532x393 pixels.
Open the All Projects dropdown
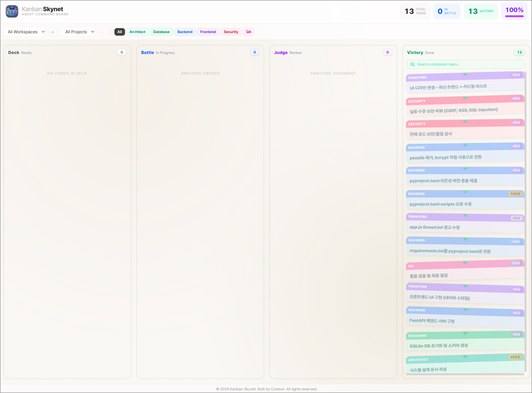[78, 32]
